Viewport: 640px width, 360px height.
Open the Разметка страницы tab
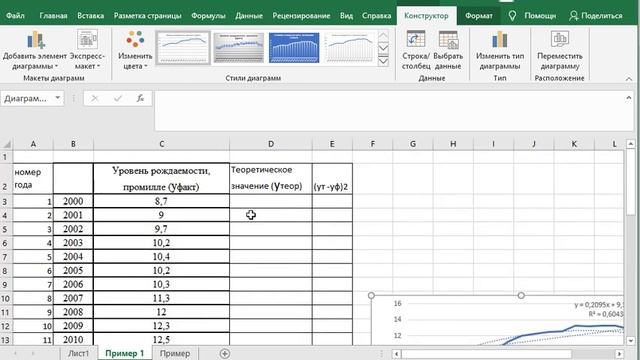click(147, 16)
